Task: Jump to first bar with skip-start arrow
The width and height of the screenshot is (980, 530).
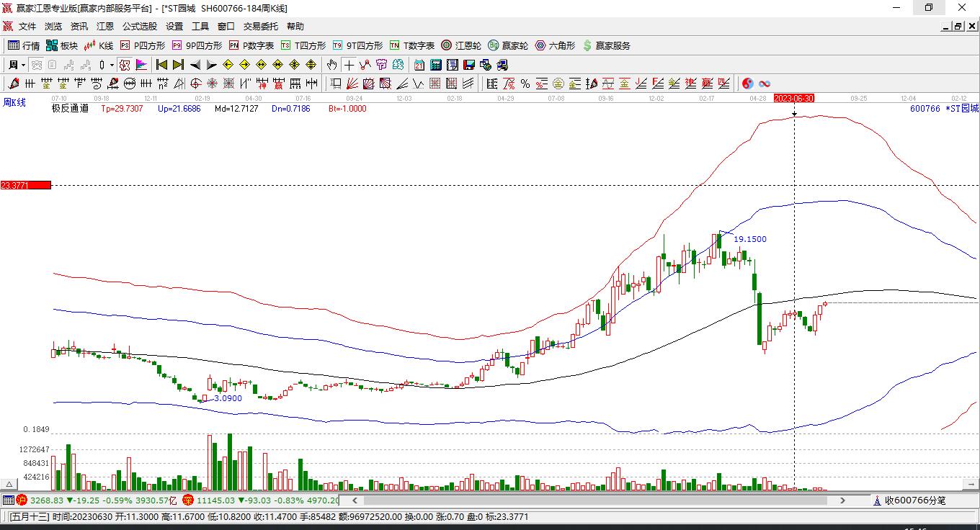Action: click(162, 65)
